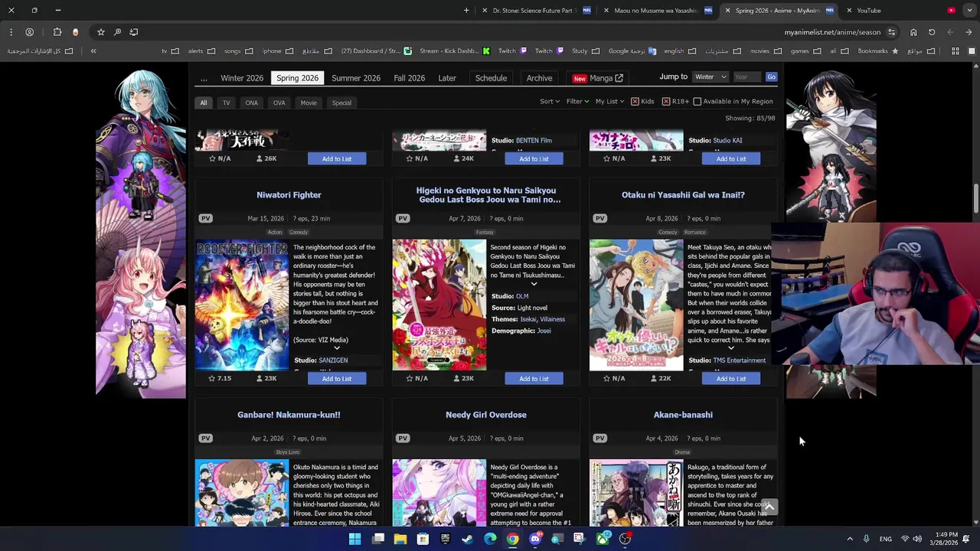Open the Niwatori Fighter poster thumbnail
980x551 pixels.
pos(242,305)
